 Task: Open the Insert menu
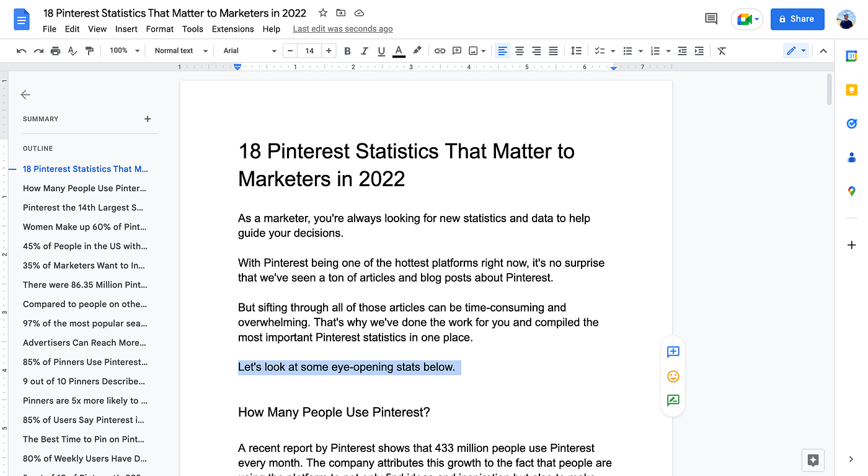click(x=126, y=29)
